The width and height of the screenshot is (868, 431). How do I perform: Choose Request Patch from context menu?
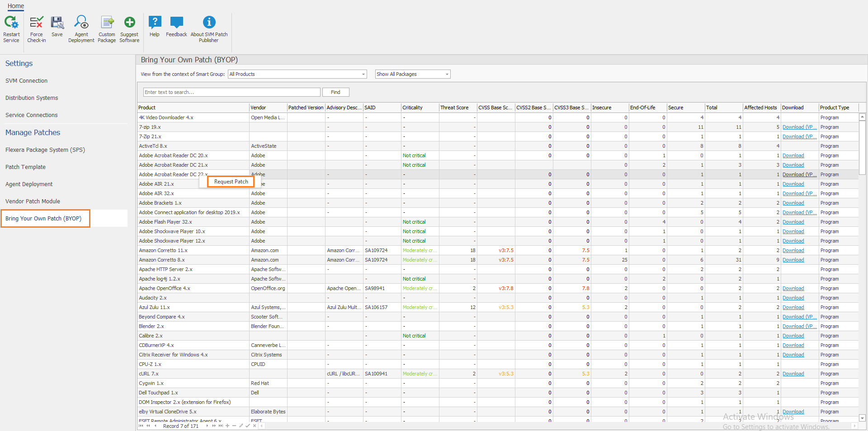231,182
